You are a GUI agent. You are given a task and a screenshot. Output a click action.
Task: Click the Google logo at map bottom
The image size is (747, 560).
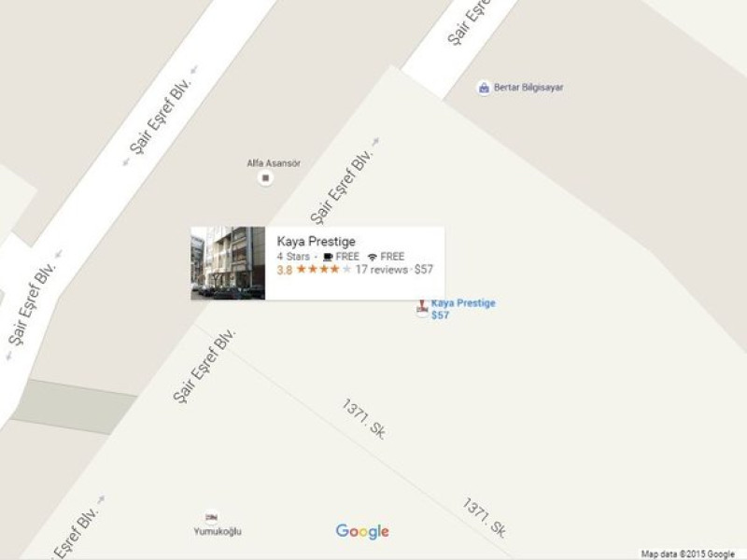coord(362,531)
